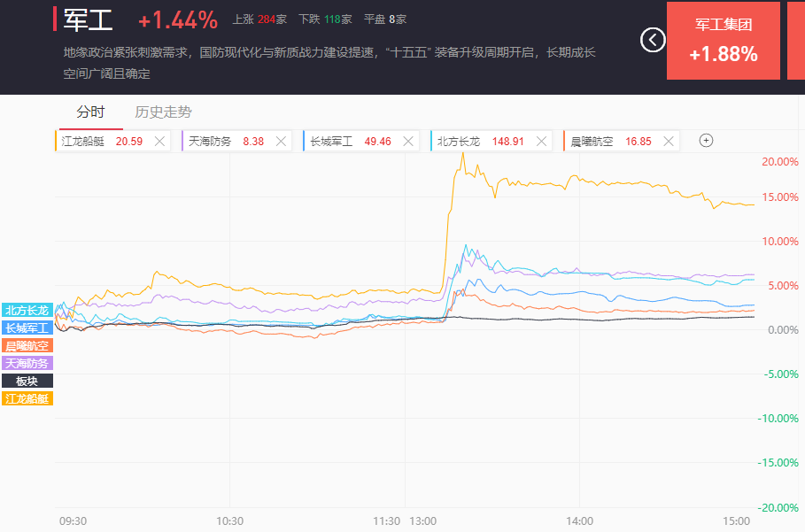The height and width of the screenshot is (532, 805).
Task: Toggle the 长城军工 line legend label
Action: 27,328
